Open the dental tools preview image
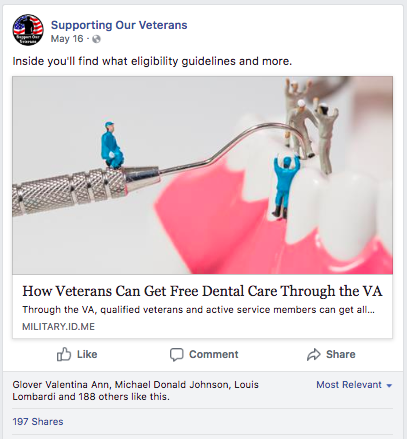Image resolution: width=407 pixels, height=439 pixels. point(202,175)
